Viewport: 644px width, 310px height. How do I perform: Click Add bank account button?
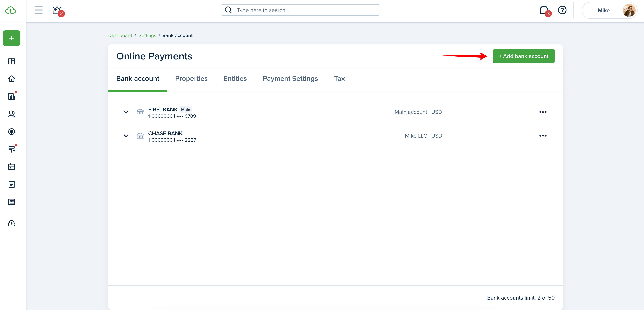tap(524, 56)
